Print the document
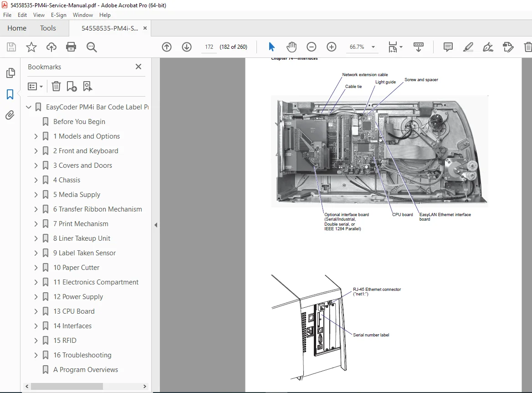 (71, 47)
